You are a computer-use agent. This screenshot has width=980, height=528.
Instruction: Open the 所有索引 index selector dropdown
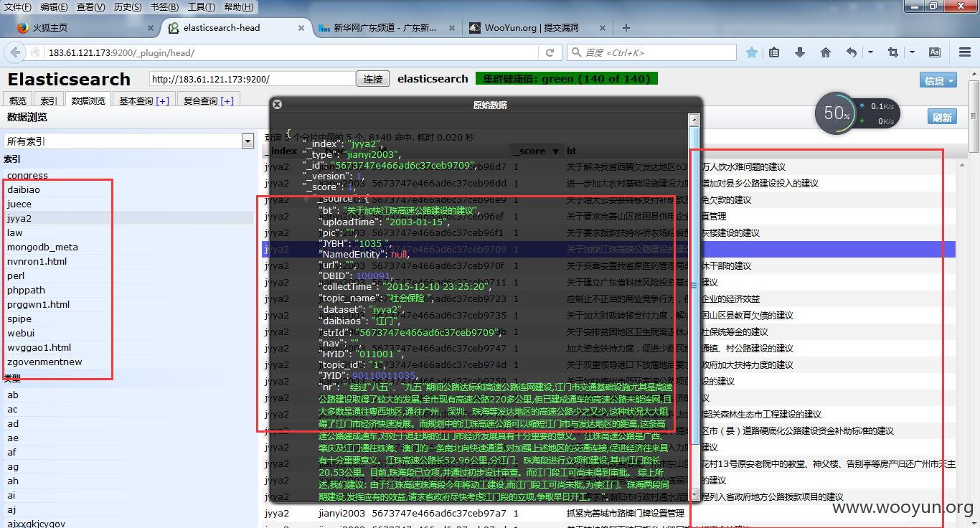point(129,141)
